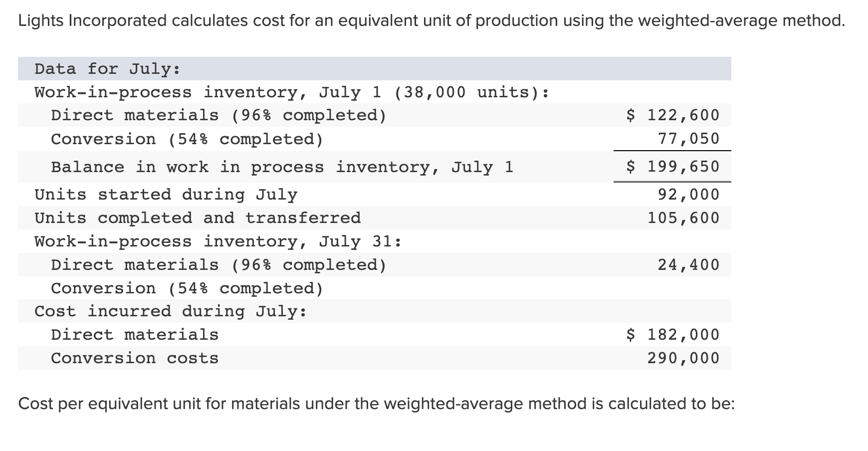Select the 'Units completed and transferred' row label
The width and height of the screenshot is (868, 451).
[198, 218]
